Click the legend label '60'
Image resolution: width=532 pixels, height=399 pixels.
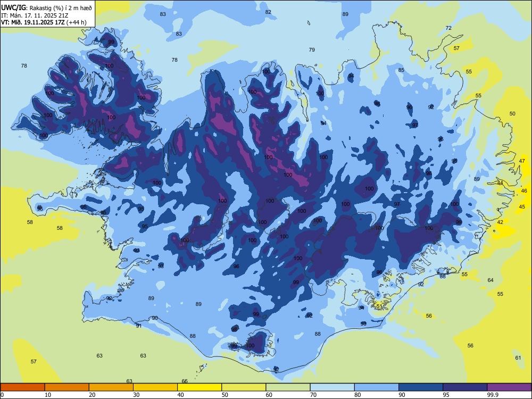click(x=269, y=395)
